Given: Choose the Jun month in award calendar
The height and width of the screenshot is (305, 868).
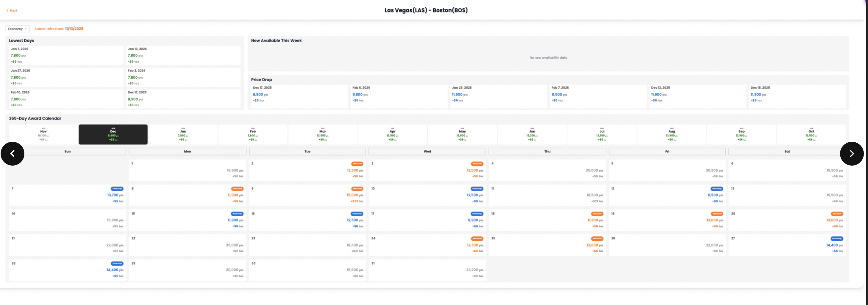Looking at the screenshot, I should point(532,135).
